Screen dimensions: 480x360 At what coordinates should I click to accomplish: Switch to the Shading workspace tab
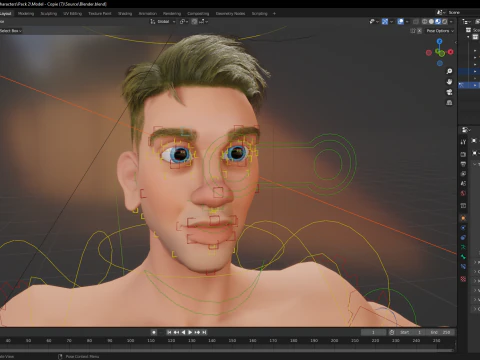(125, 14)
